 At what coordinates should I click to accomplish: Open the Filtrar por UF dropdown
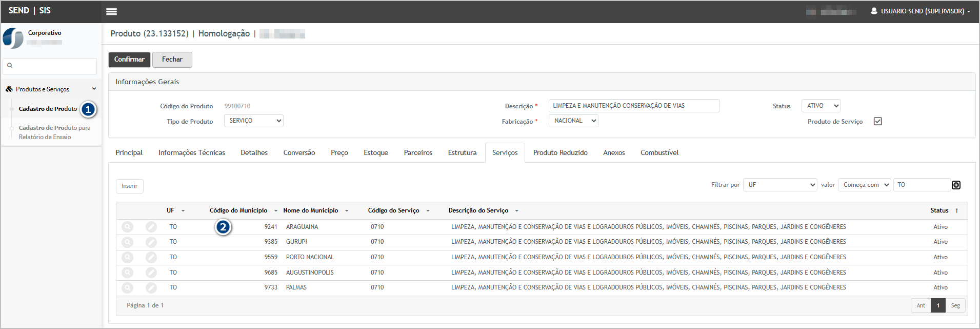pyautogui.click(x=779, y=185)
